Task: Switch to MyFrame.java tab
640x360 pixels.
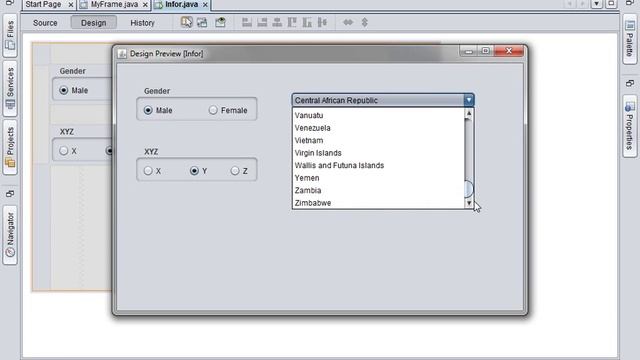Action: (x=114, y=4)
